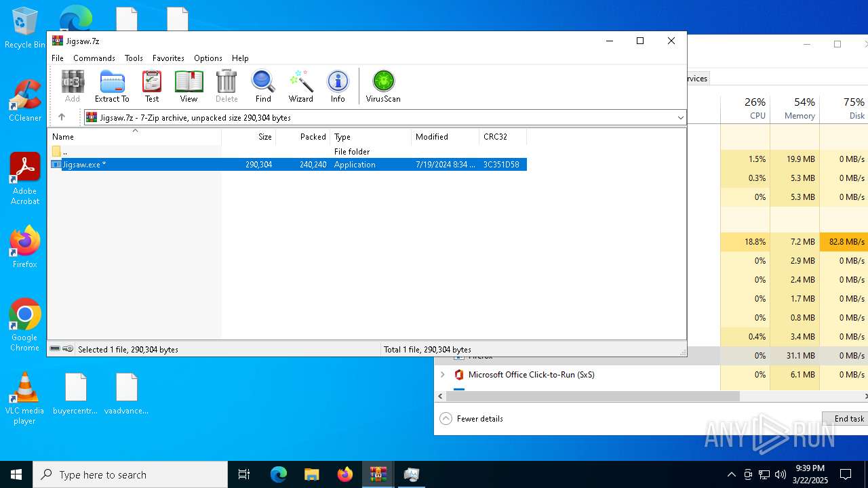Open File Explorer from taskbar
868x488 pixels.
[x=311, y=474]
